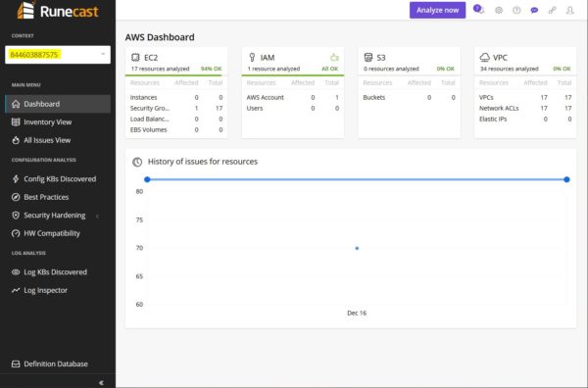
Task: Open the user profile icon
Action: tap(570, 10)
